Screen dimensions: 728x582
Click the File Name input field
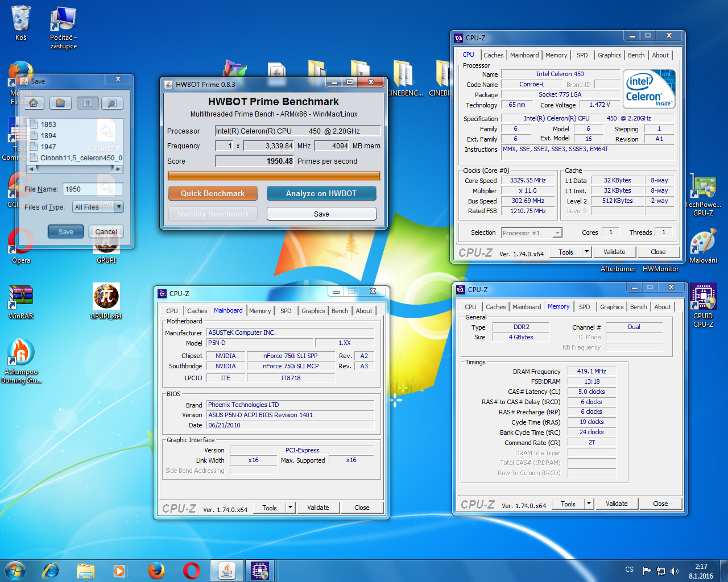[93, 189]
